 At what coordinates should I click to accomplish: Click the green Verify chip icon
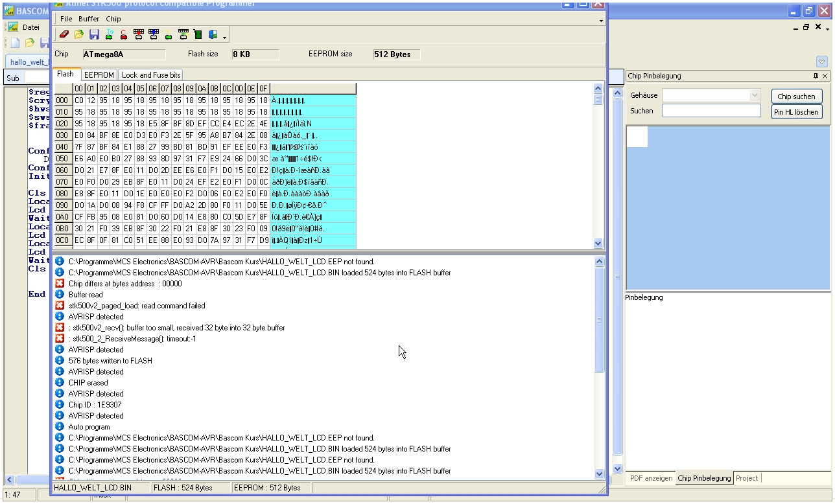click(169, 34)
